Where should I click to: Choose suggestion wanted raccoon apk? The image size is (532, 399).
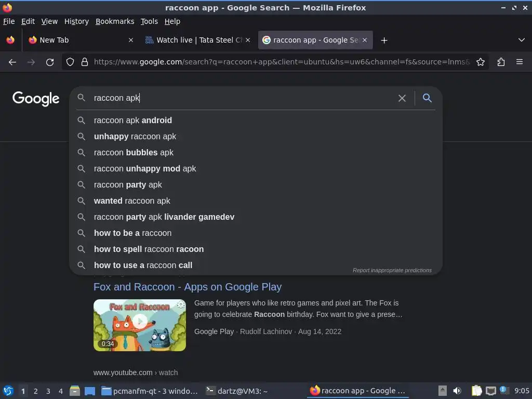coord(256,201)
